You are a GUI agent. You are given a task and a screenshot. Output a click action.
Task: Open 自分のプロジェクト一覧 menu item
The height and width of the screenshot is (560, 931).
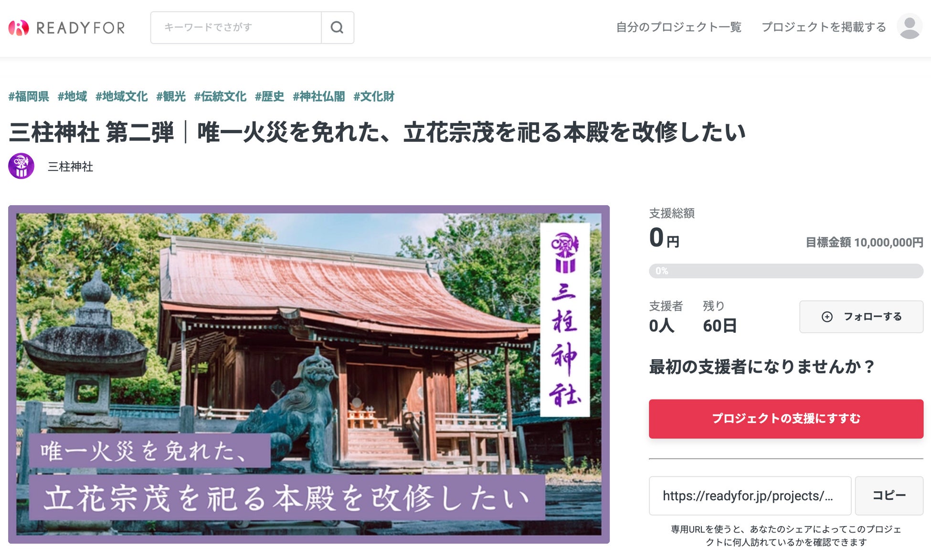678,27
